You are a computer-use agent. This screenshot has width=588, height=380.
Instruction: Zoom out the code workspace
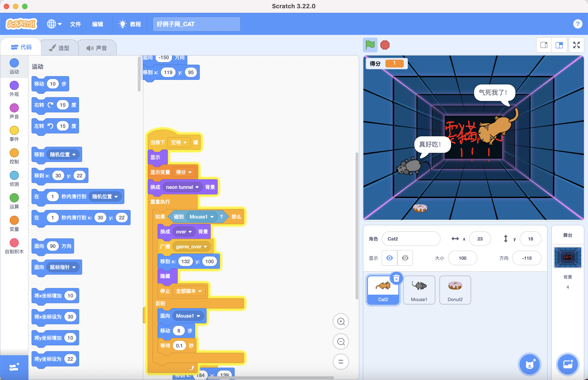[341, 341]
